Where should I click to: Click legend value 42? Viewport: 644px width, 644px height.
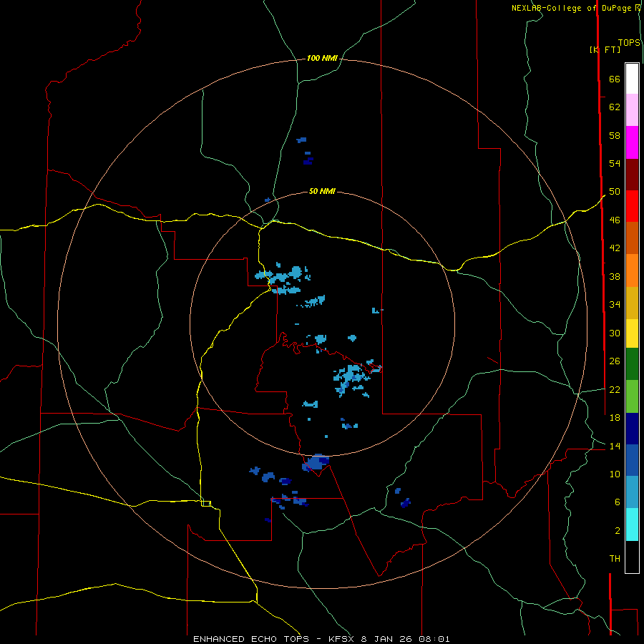pos(615,248)
